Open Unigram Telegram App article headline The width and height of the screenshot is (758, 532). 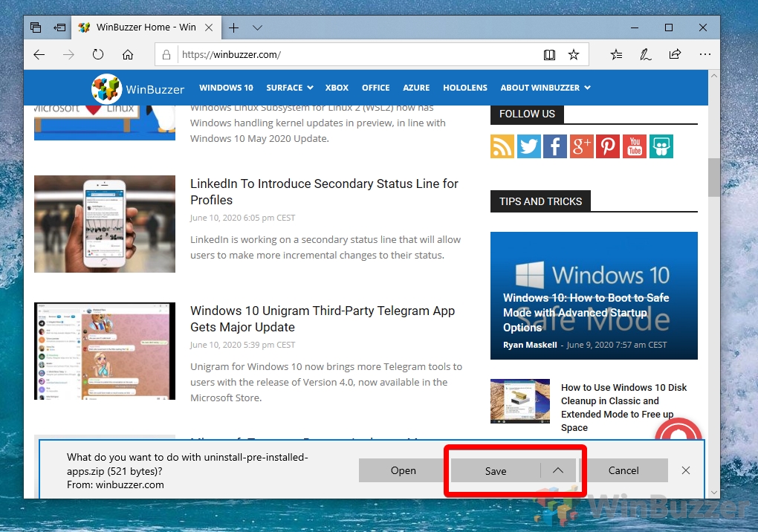click(x=323, y=319)
